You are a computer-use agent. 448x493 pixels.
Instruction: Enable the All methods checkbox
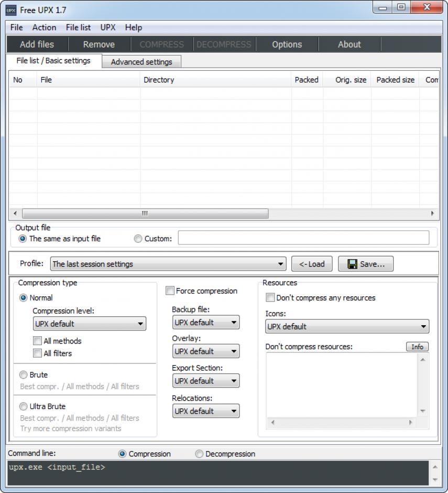[57, 341]
